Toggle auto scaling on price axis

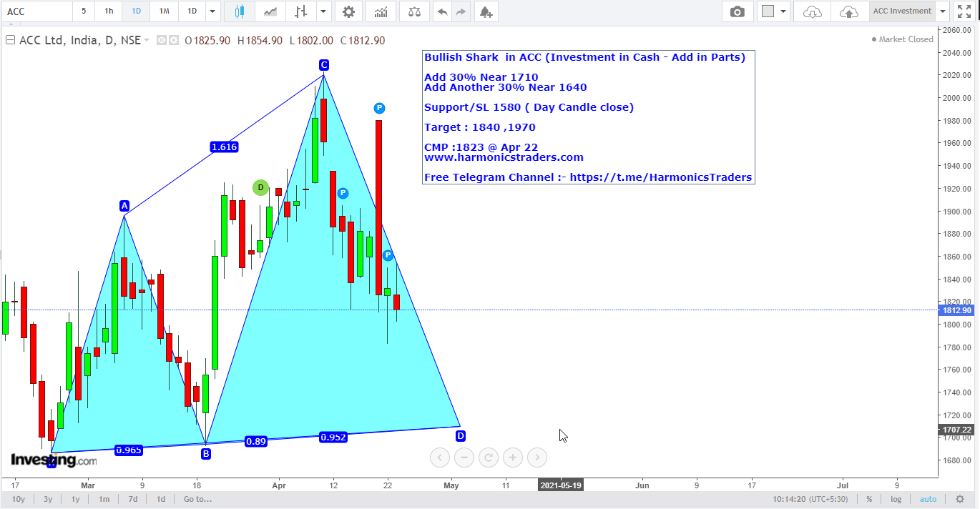[928, 498]
